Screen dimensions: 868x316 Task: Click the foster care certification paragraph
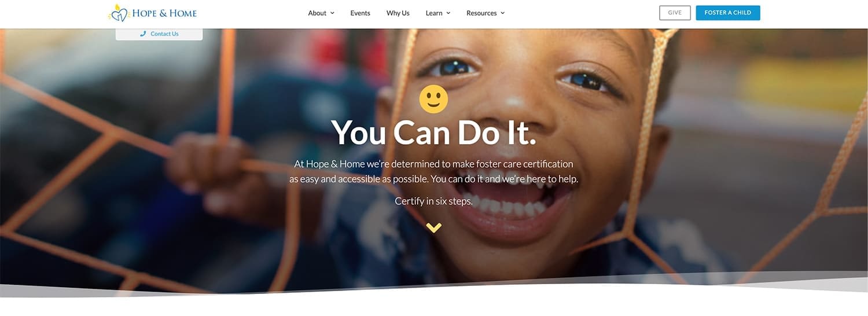(x=434, y=171)
